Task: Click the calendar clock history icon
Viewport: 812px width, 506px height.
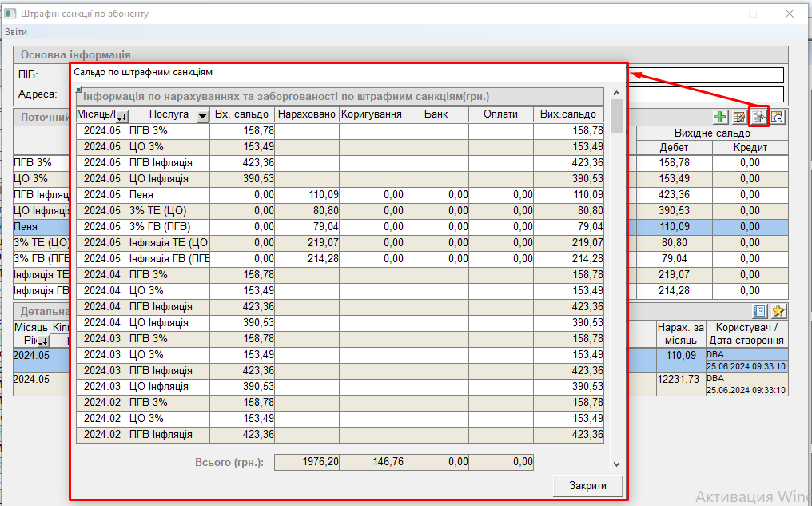Action: click(x=778, y=117)
